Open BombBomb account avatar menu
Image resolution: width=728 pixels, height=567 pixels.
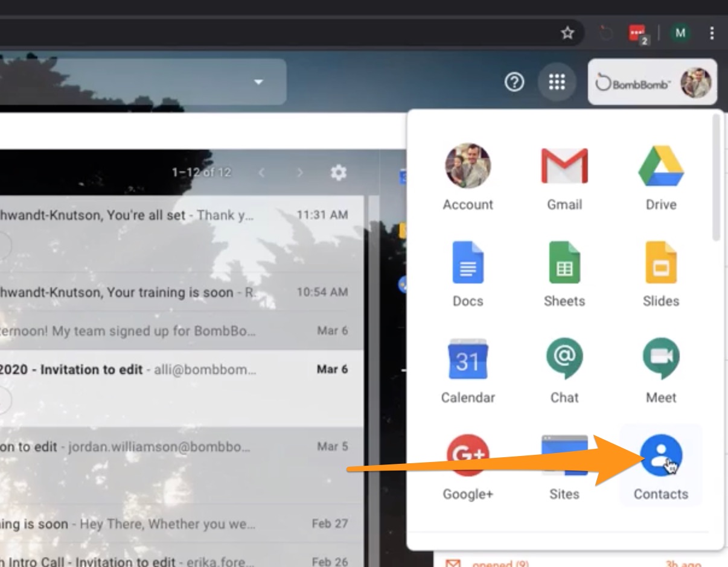click(696, 82)
